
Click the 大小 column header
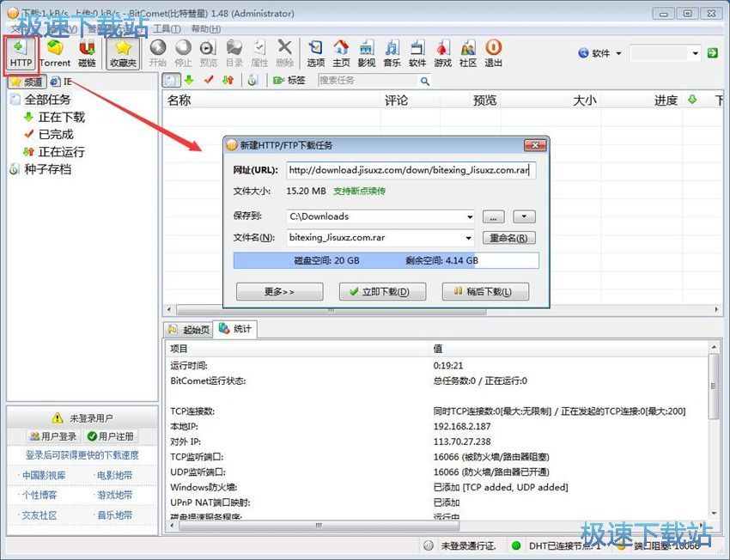point(551,100)
